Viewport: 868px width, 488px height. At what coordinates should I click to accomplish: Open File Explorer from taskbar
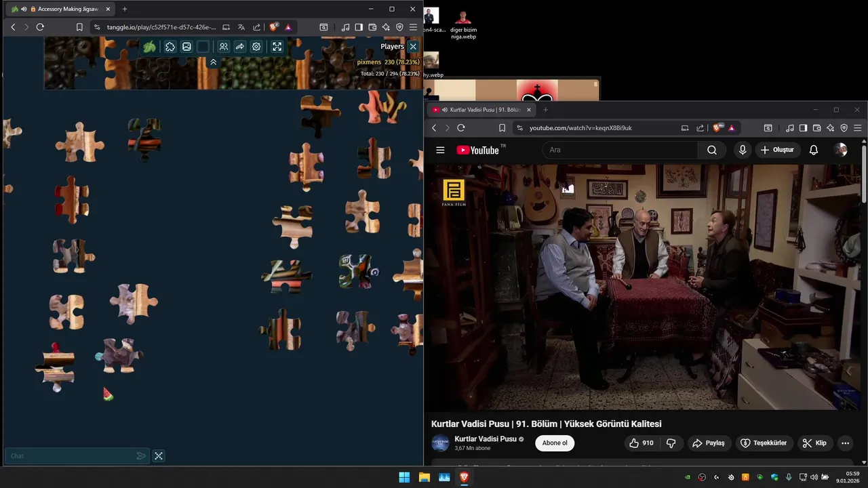pyautogui.click(x=425, y=477)
